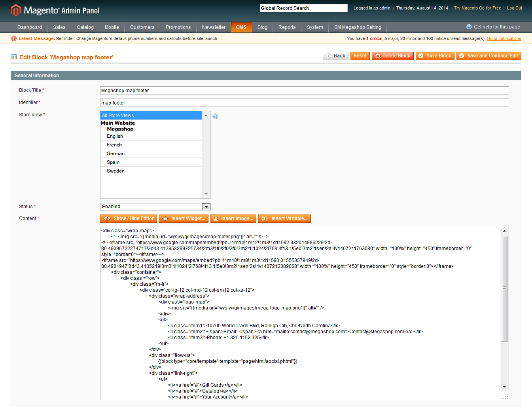
Task: Click the checkmark icon on Save and Continue Edit
Action: pyautogui.click(x=462, y=56)
